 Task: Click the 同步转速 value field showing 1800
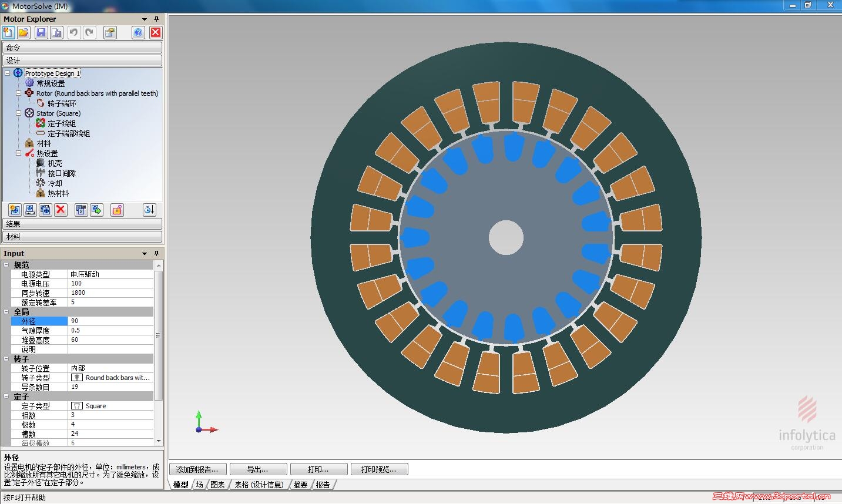(111, 293)
